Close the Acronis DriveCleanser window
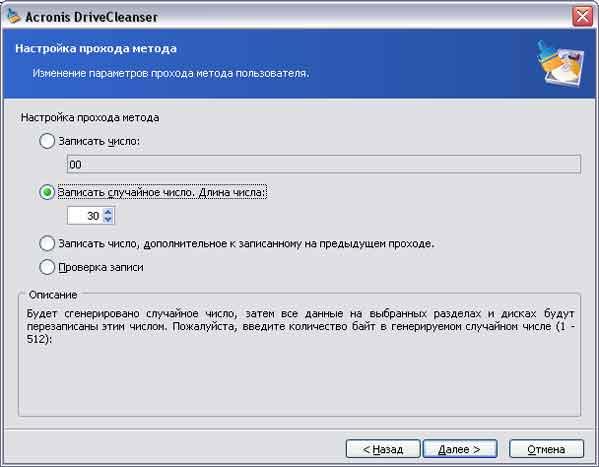Screen dimensions: 599x467 point(582,17)
